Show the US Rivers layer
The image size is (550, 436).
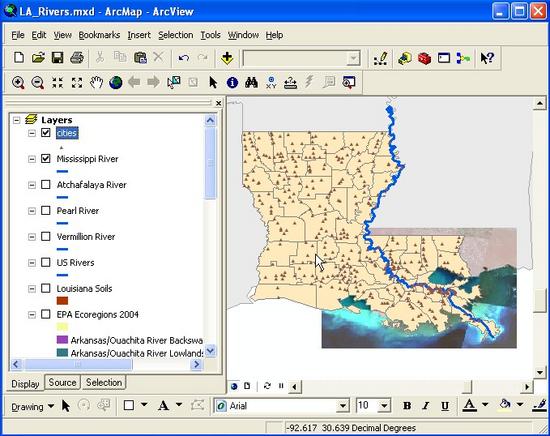click(x=46, y=262)
